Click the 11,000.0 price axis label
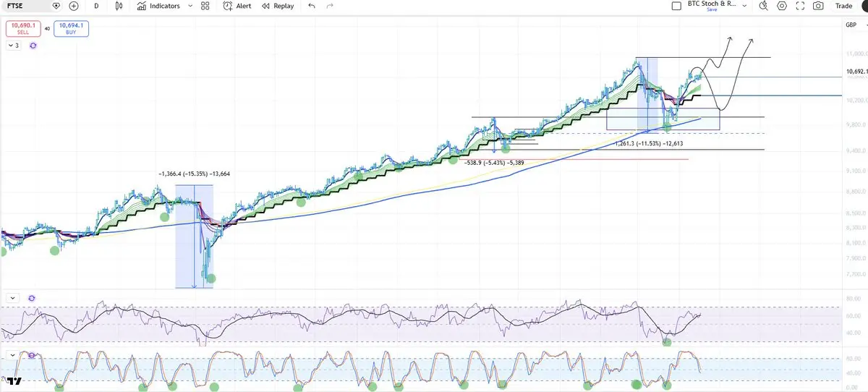This screenshot has height=392, width=868. click(856, 54)
